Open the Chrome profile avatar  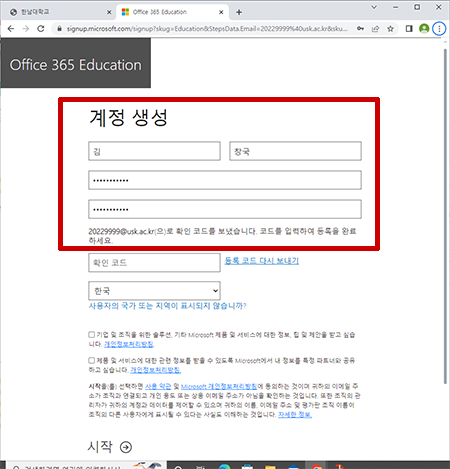(424, 29)
